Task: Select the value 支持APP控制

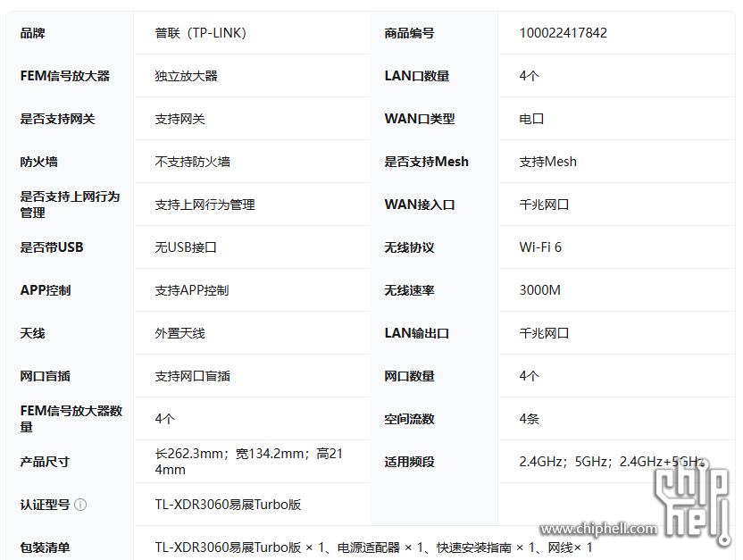Action: pyautogui.click(x=191, y=290)
